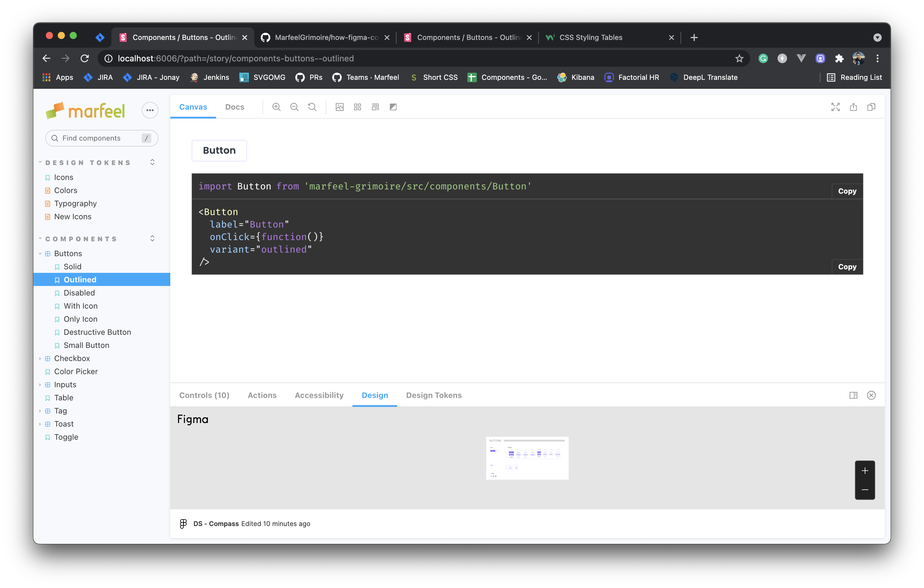Viewport: 924px width, 588px height.
Task: Open the Actions tab
Action: 262,395
